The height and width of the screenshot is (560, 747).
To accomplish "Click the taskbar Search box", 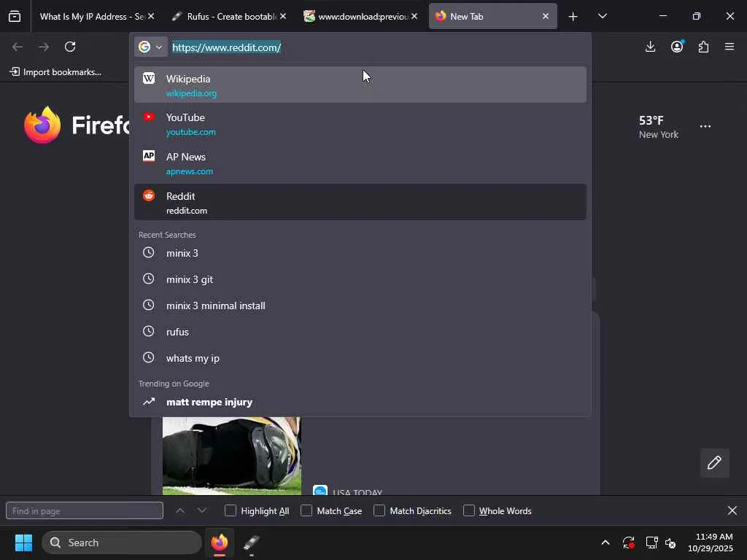I will point(122,542).
